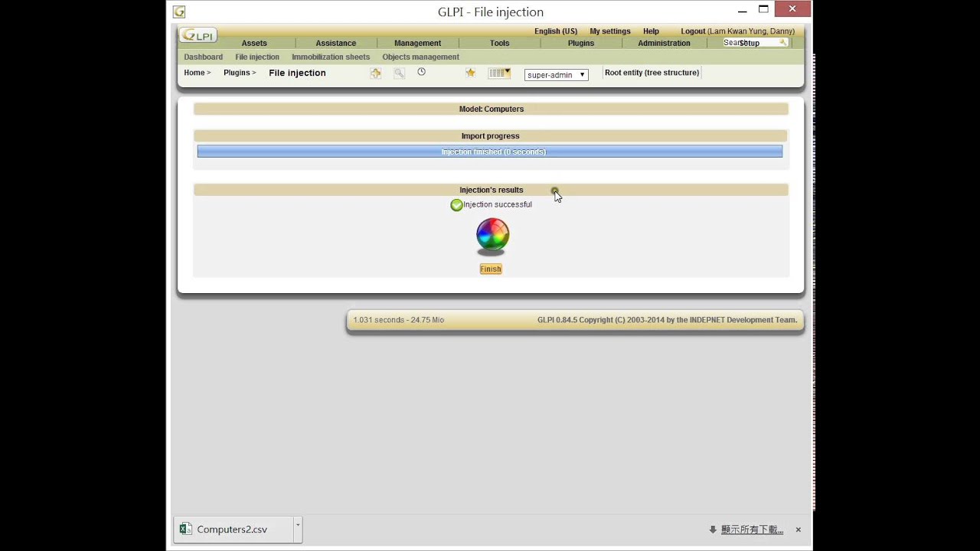Maximize the GLPI window
Viewport: 980px width, 551px height.
point(763,10)
